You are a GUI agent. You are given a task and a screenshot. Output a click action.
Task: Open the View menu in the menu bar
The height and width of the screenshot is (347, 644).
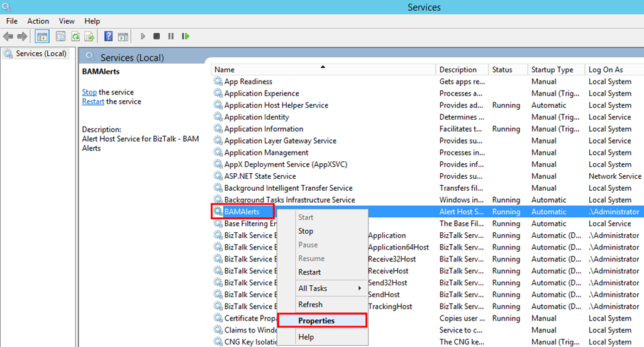point(66,21)
